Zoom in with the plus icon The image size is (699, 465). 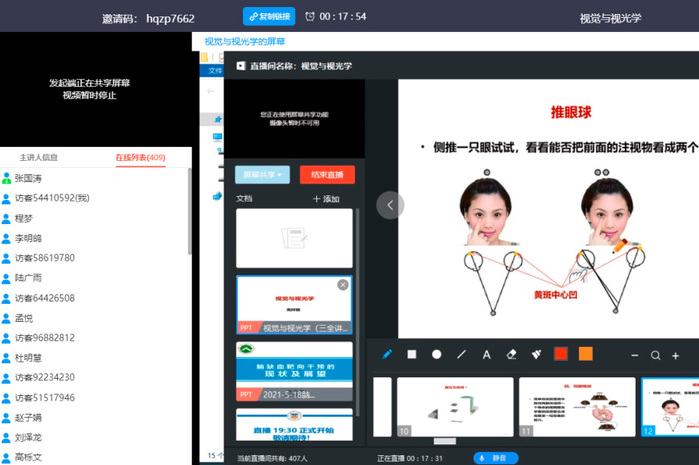[676, 355]
